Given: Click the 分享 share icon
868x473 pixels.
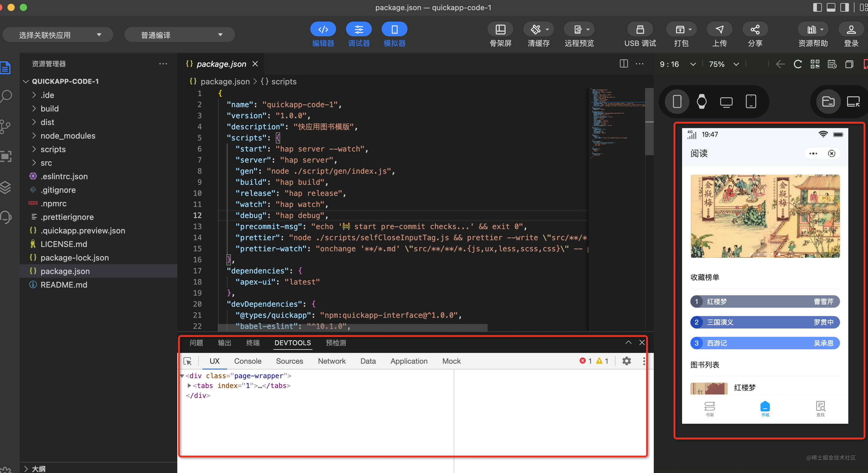Looking at the screenshot, I should point(755,30).
